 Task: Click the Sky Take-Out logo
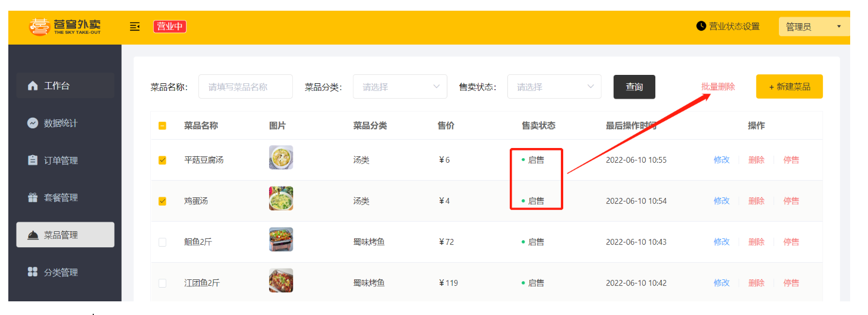click(65, 27)
